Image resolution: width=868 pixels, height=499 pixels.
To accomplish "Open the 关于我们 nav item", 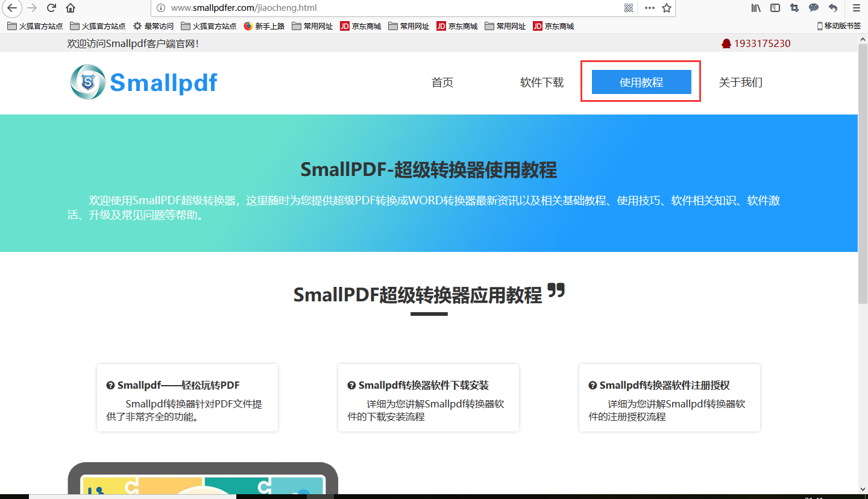I will coord(741,83).
